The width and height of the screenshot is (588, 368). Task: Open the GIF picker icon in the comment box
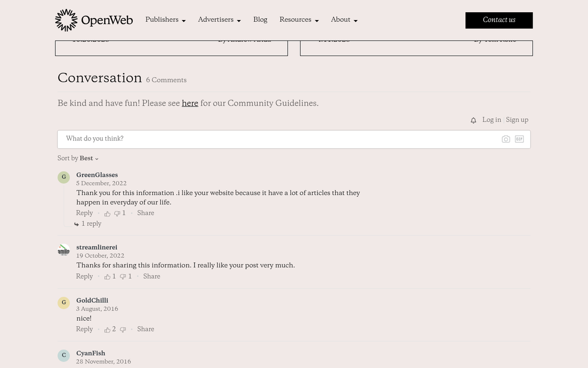pyautogui.click(x=519, y=139)
